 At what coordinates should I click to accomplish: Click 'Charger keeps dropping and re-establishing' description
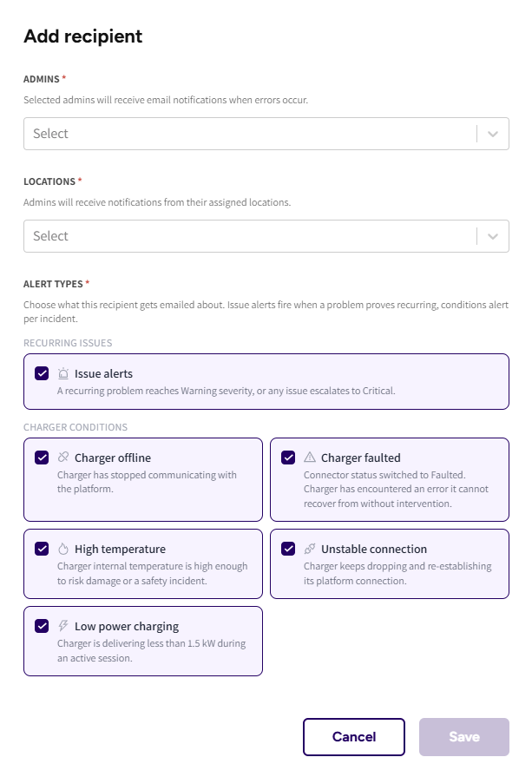pos(397,573)
